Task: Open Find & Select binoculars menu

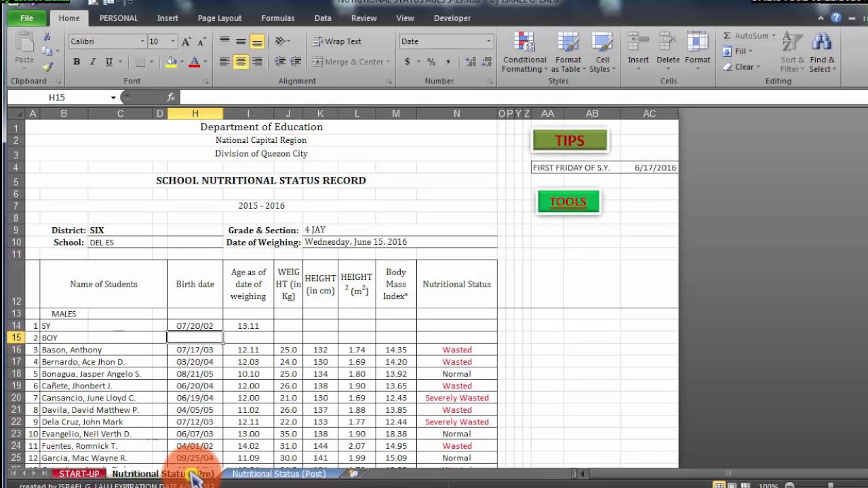Action: [823, 53]
